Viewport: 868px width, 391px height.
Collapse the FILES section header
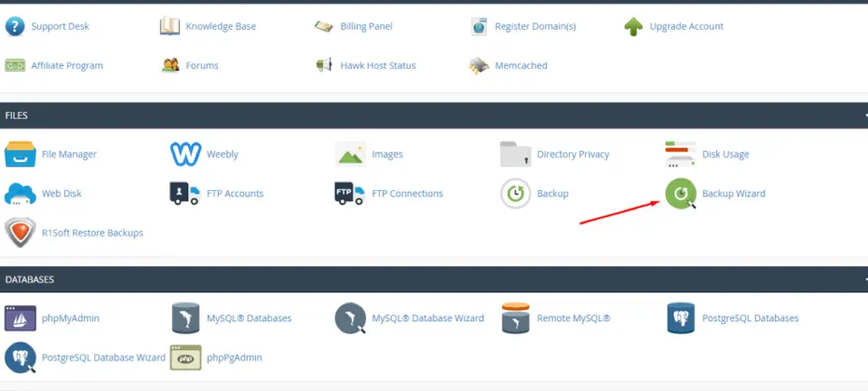434,115
